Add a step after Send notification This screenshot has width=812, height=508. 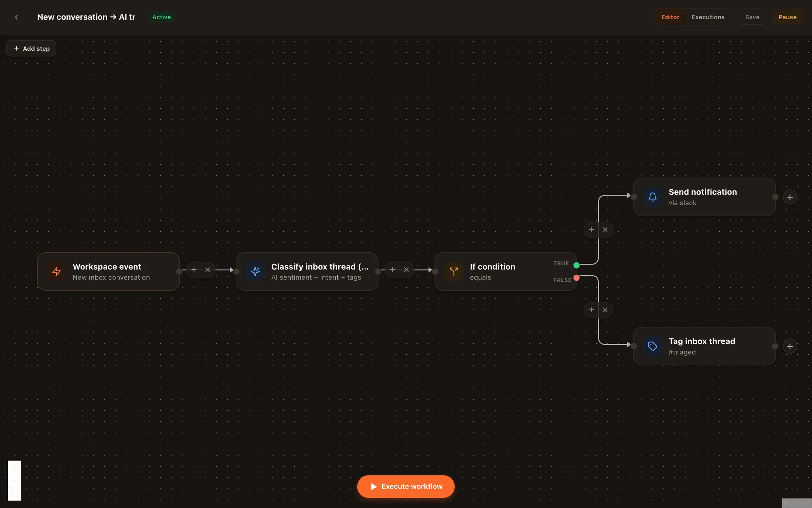click(790, 197)
